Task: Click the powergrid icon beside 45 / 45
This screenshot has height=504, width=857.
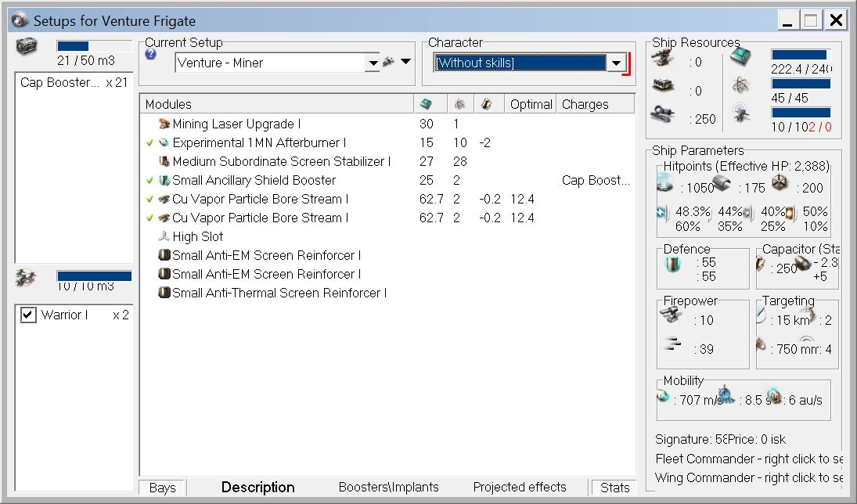Action: 740,85
